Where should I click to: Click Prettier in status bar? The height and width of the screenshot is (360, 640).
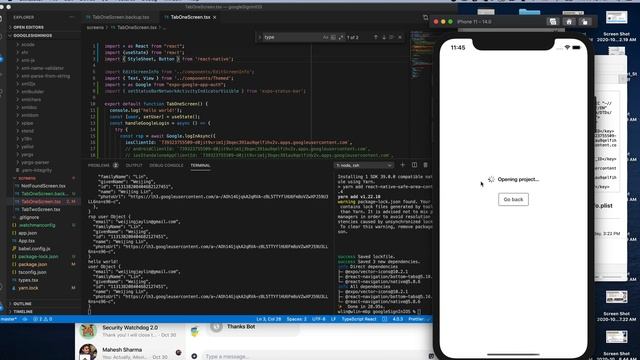click(x=417, y=319)
